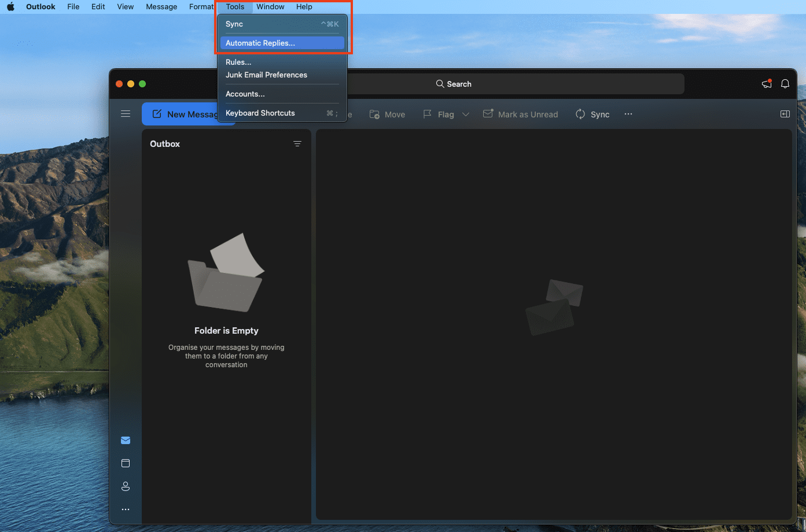This screenshot has width=806, height=532.
Task: Open the announcements megaphone icon
Action: tap(767, 84)
